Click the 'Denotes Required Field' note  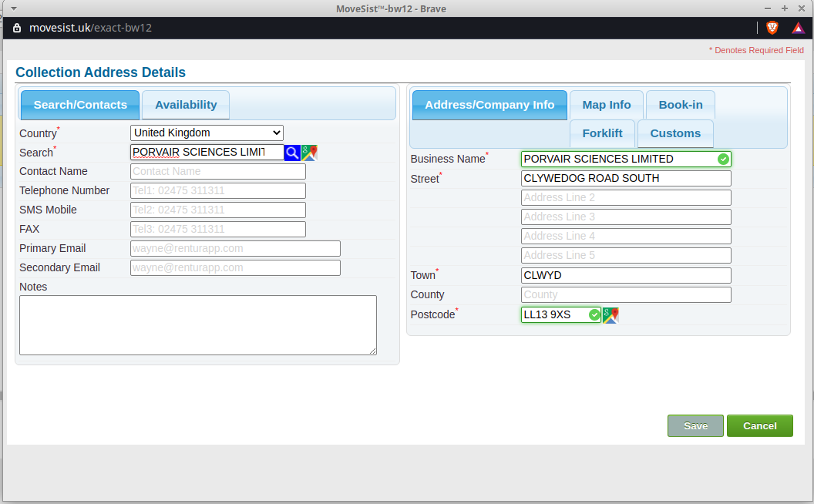(x=756, y=50)
